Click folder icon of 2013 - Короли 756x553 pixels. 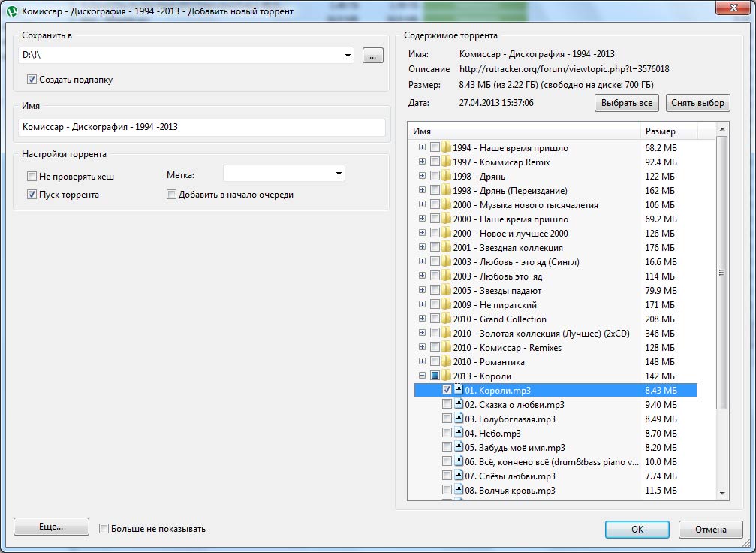click(446, 376)
